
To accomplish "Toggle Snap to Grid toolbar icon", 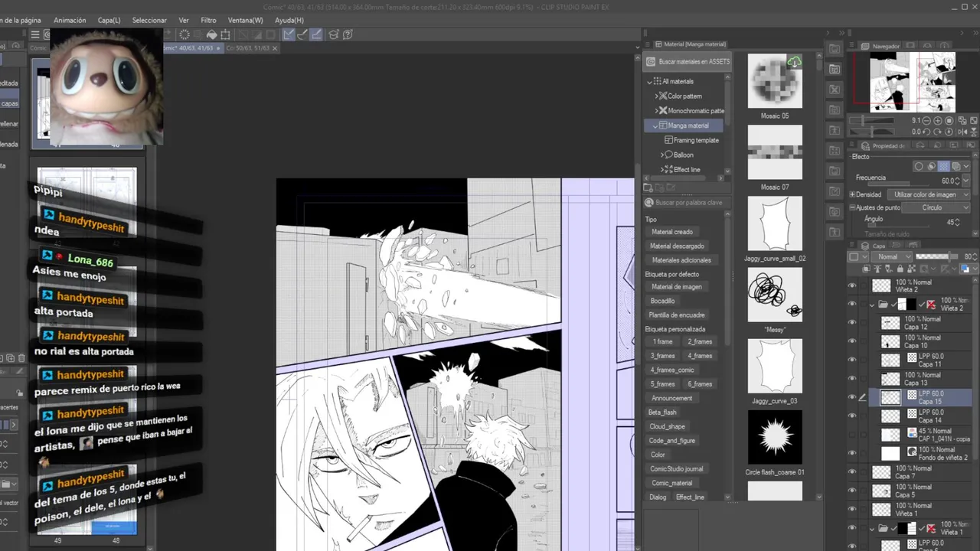I will click(x=315, y=34).
